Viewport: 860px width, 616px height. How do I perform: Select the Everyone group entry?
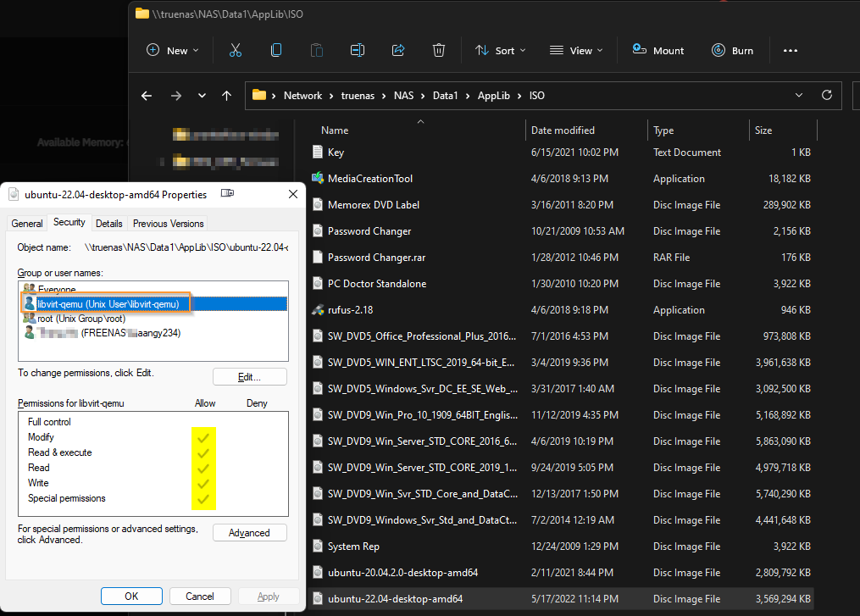pyautogui.click(x=57, y=289)
